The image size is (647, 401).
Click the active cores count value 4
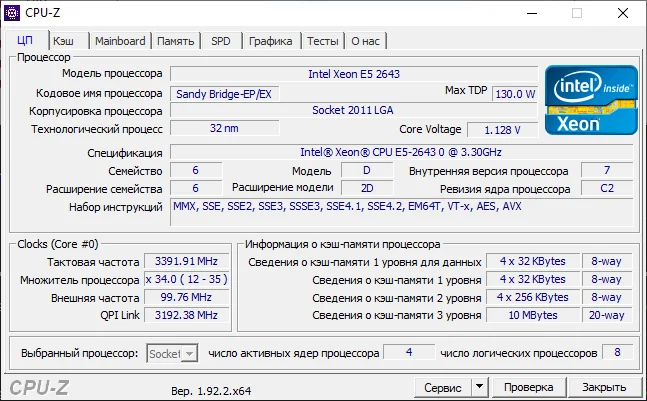pos(409,352)
